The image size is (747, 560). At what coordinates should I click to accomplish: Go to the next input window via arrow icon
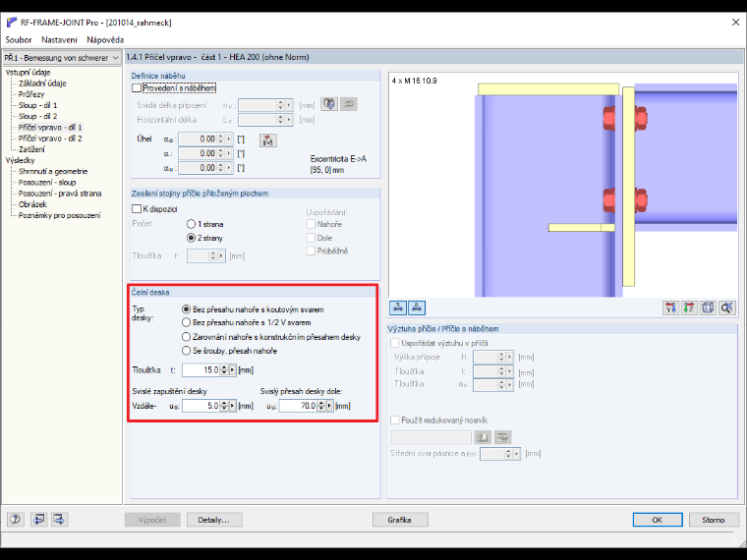[x=60, y=519]
